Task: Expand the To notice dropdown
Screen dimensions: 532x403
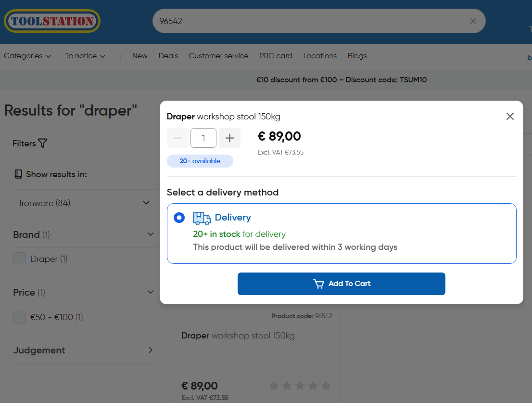Action: tap(85, 56)
